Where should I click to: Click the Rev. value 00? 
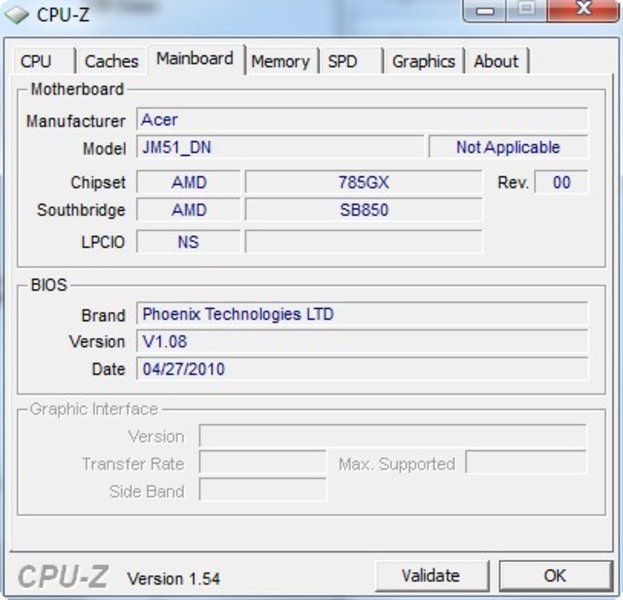pyautogui.click(x=561, y=182)
